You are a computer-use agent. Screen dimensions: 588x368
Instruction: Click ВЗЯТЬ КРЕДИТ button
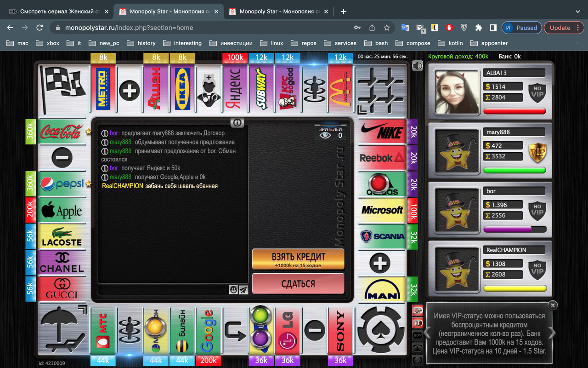click(x=298, y=259)
